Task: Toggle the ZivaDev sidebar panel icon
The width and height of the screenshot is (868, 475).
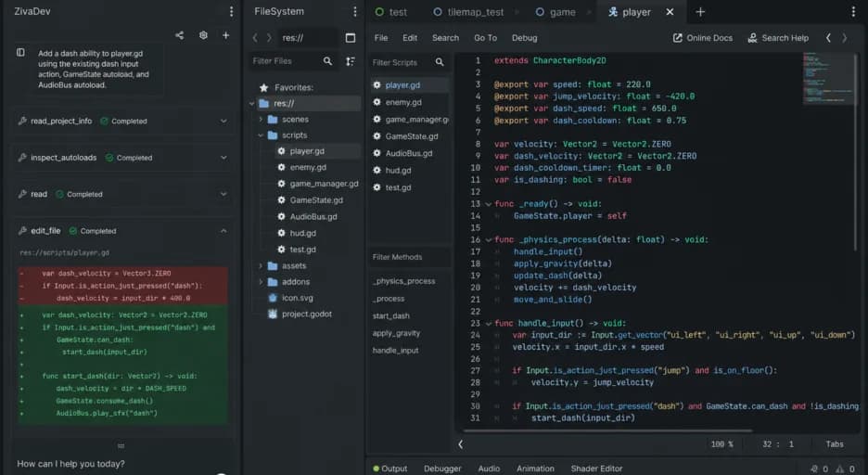Action: tap(20, 53)
